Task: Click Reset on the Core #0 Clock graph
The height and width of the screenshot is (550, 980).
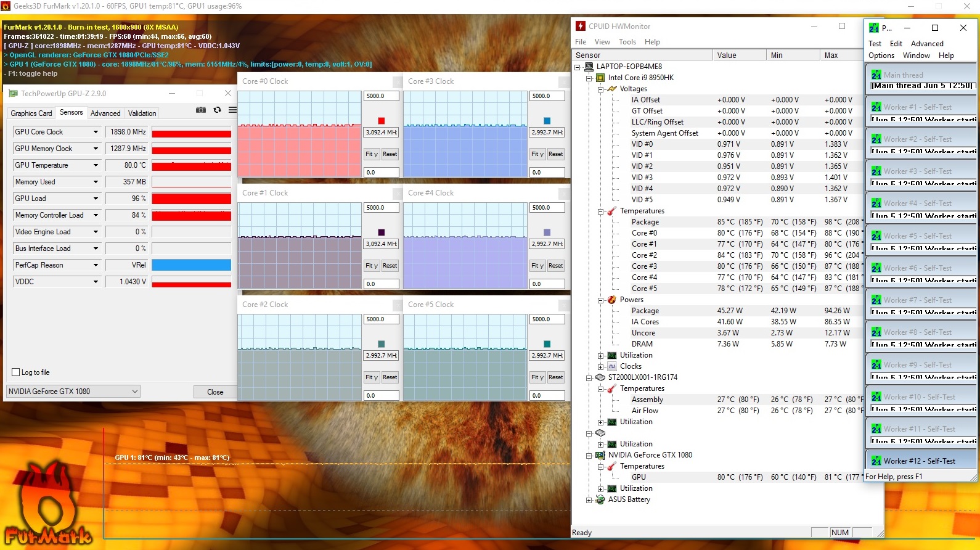Action: (x=390, y=154)
